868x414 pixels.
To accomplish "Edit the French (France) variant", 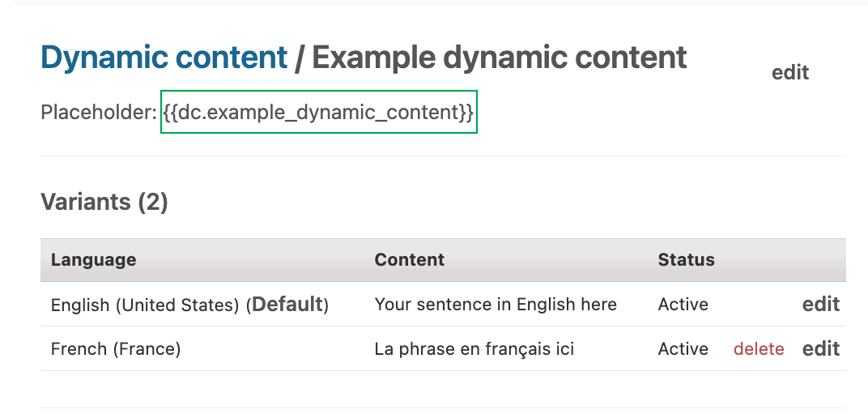I will tap(821, 348).
